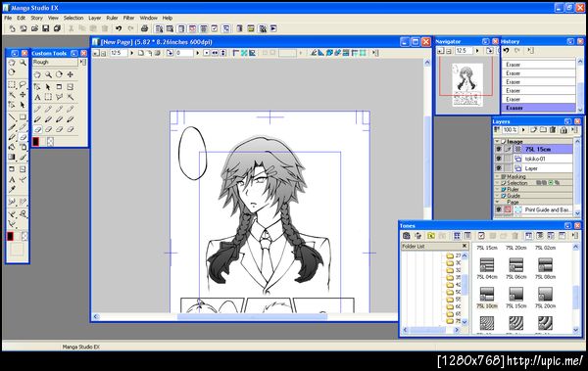Click the foreground color swatch in Tools palette
Viewport: 588px width, 371px height.
(x=11, y=236)
